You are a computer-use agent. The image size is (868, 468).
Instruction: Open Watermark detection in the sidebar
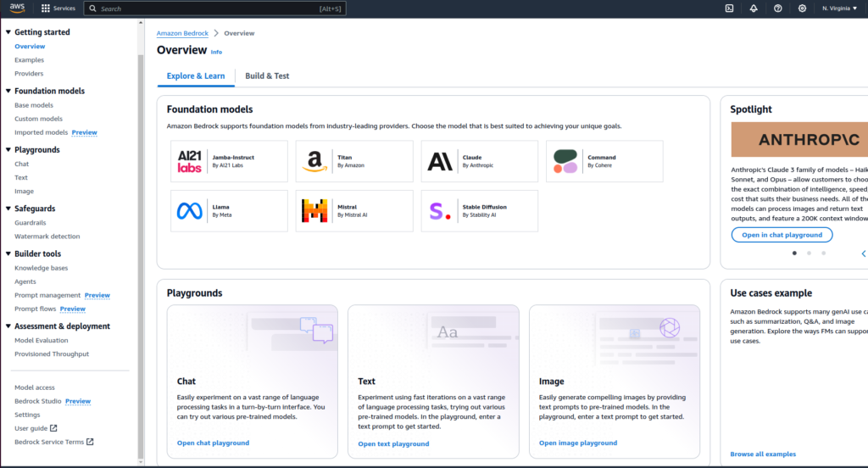[47, 237]
